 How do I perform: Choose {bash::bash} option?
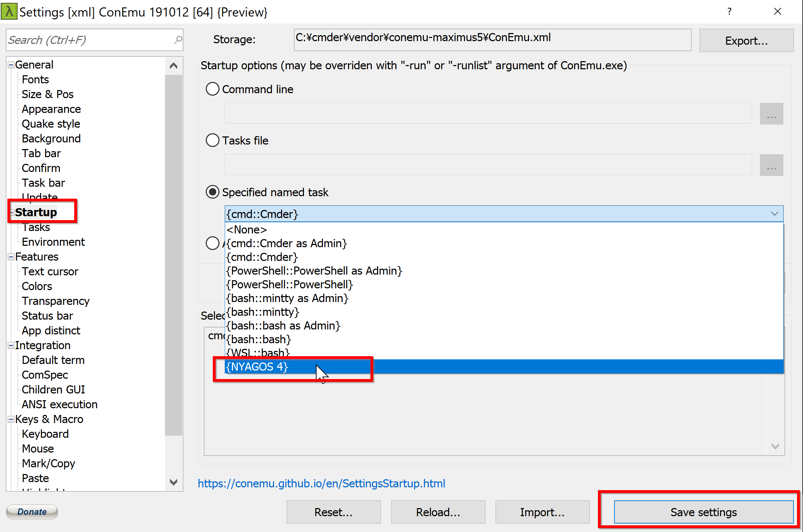coord(504,339)
